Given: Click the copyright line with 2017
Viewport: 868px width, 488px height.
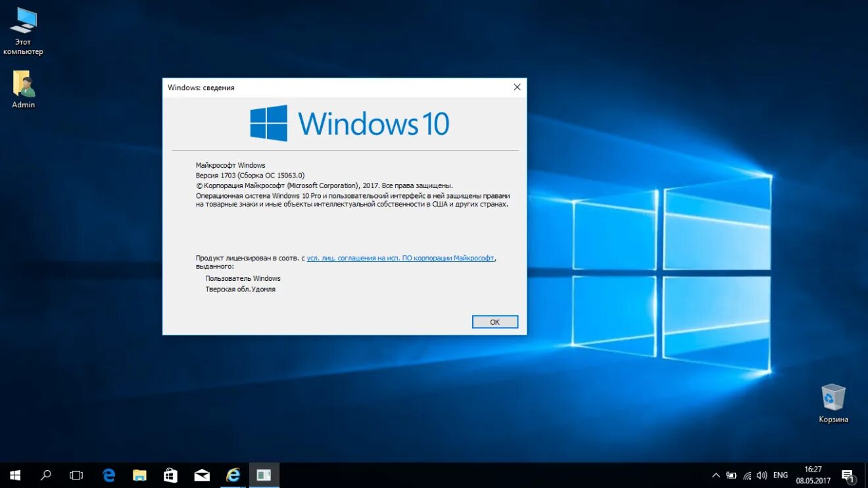Looking at the screenshot, I should pyautogui.click(x=324, y=185).
